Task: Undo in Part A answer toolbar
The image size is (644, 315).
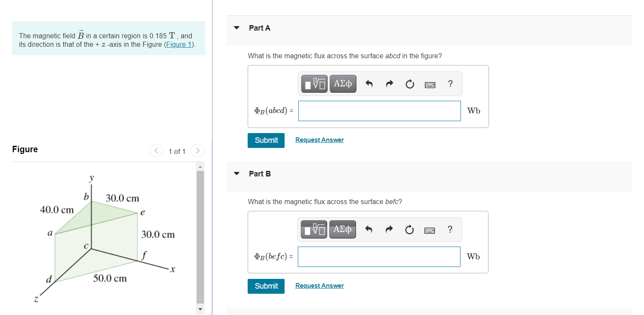Action: point(369,84)
